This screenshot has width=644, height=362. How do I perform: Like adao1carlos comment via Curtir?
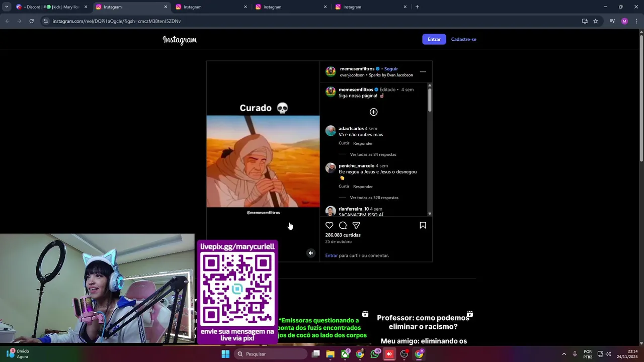344,143
